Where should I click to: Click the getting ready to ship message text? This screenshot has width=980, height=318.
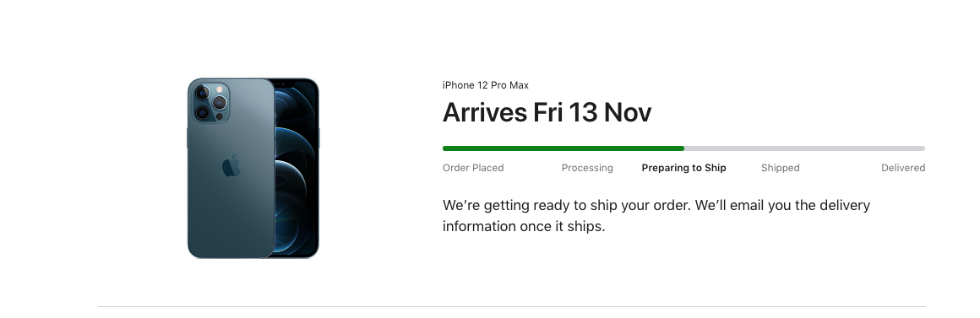[x=656, y=216]
